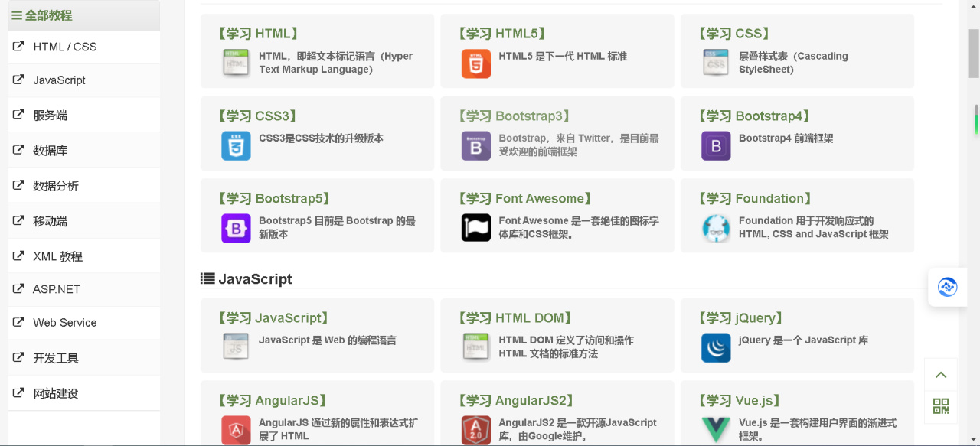Click the QR code icon

(x=941, y=406)
